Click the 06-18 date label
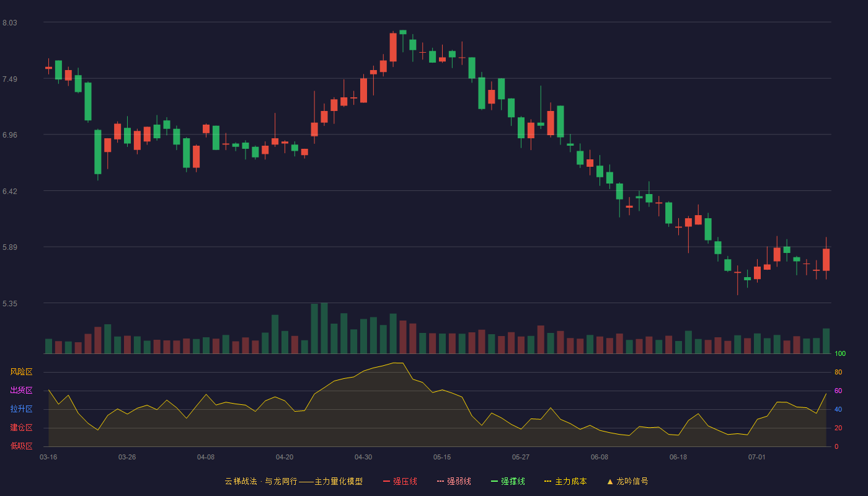Viewport: 868px width, 496px height. [678, 457]
